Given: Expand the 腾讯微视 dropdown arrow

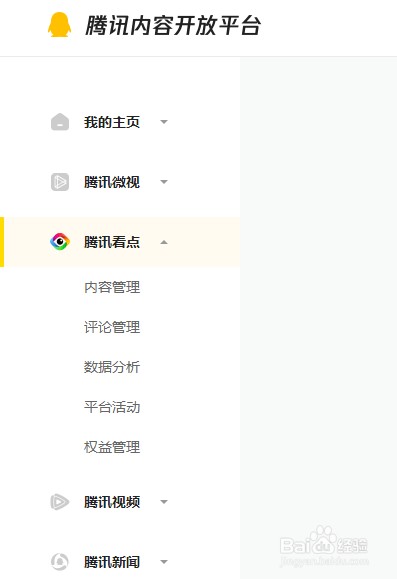Looking at the screenshot, I should (164, 182).
